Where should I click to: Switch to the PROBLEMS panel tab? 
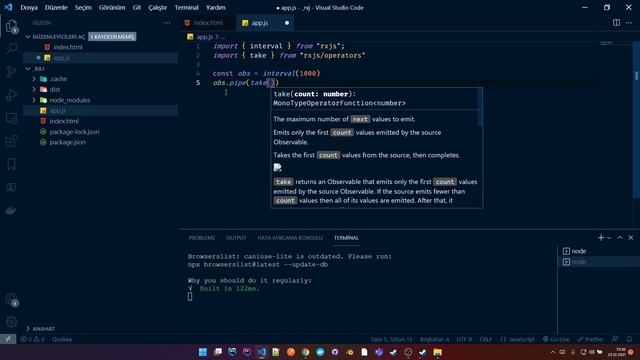(202, 238)
